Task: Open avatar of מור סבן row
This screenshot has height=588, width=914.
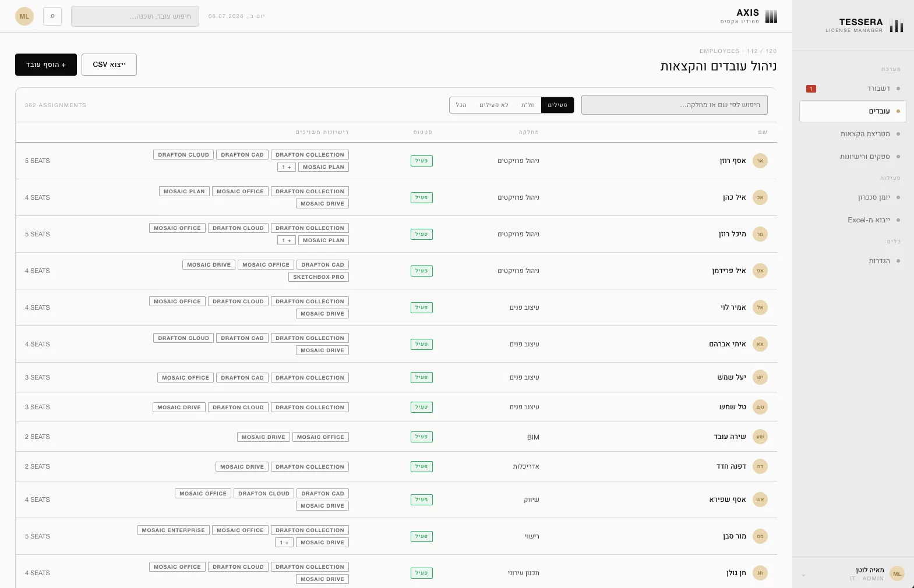Action: pyautogui.click(x=760, y=536)
